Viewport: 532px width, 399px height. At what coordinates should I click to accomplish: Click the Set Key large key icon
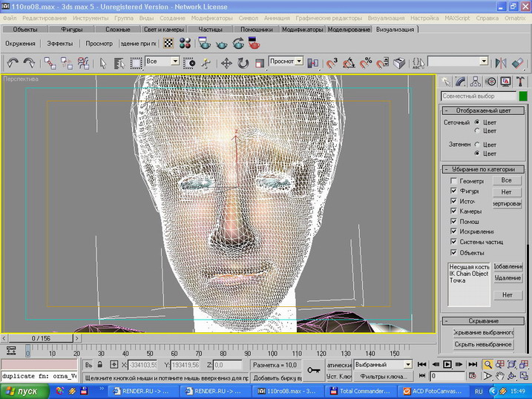click(x=315, y=370)
